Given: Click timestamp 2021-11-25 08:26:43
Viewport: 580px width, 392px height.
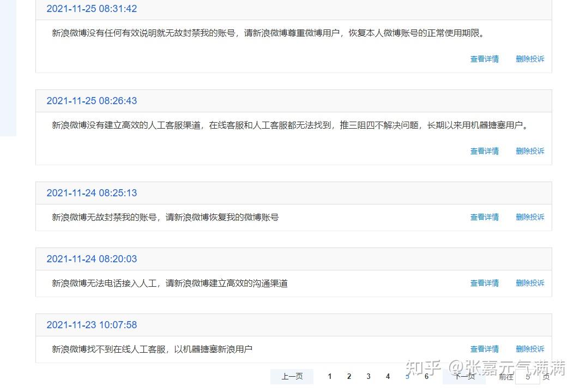Looking at the screenshot, I should 92,100.
